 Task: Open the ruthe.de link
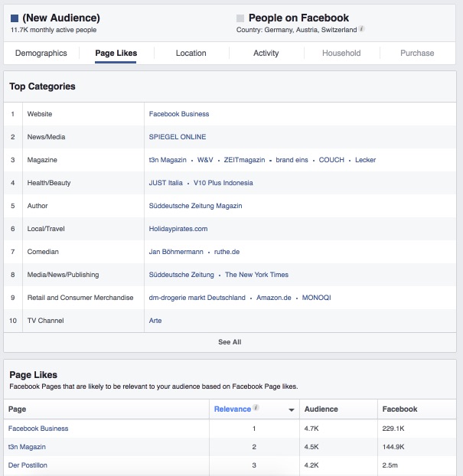pyautogui.click(x=227, y=252)
